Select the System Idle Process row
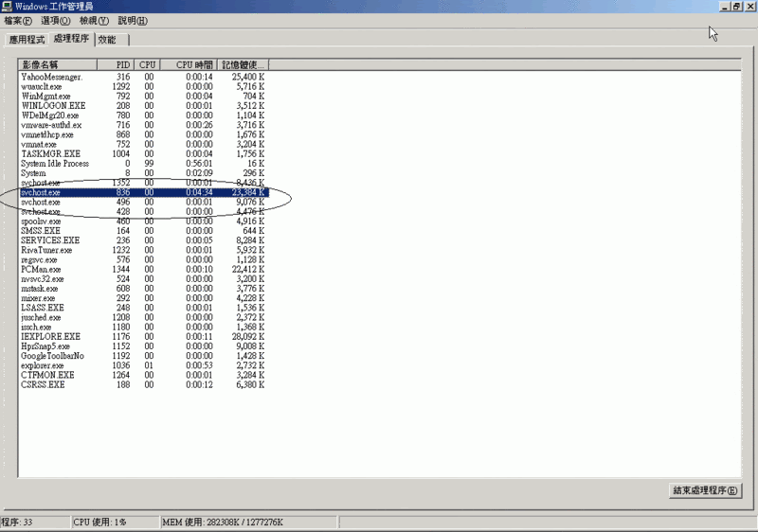The image size is (758, 532). coord(55,164)
